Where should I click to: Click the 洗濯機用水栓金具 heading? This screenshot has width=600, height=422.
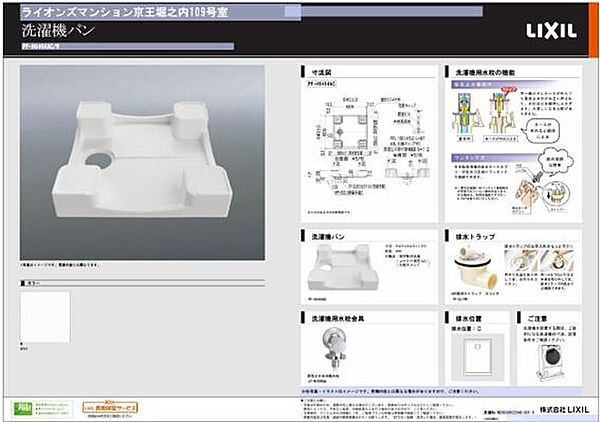click(338, 318)
